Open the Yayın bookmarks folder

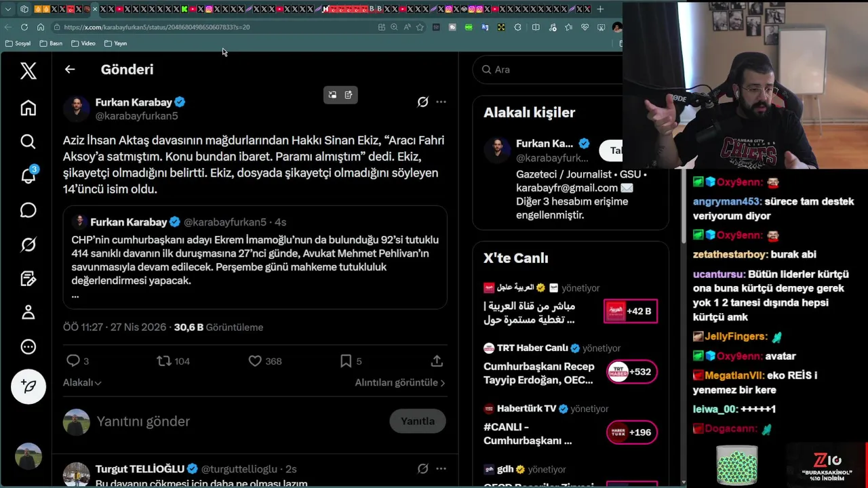tap(116, 43)
